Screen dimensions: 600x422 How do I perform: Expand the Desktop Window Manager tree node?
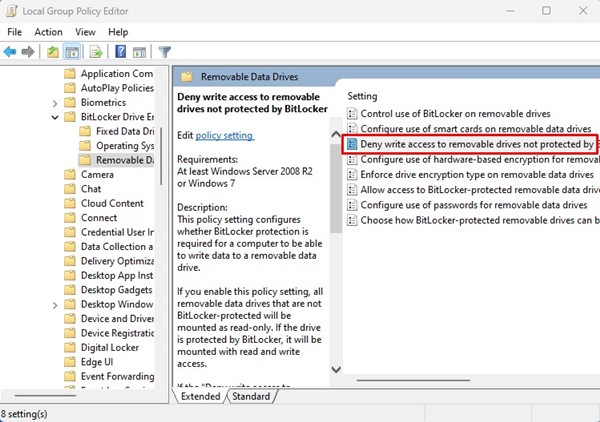(53, 304)
